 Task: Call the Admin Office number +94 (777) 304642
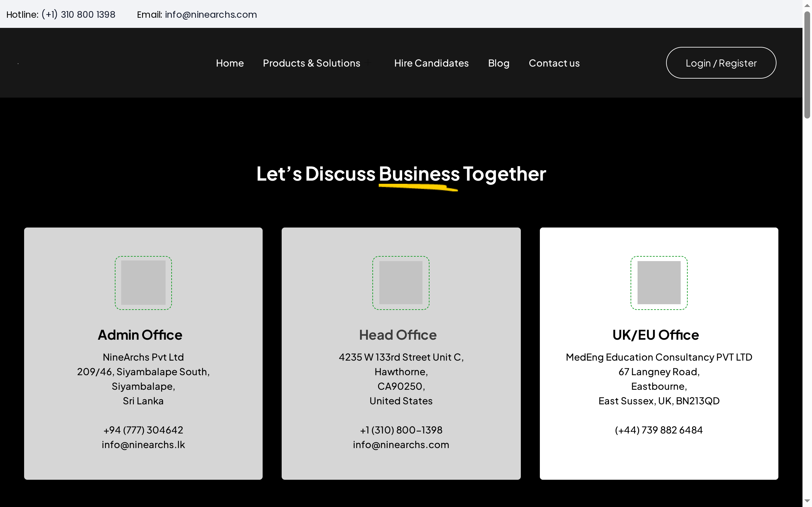(143, 430)
